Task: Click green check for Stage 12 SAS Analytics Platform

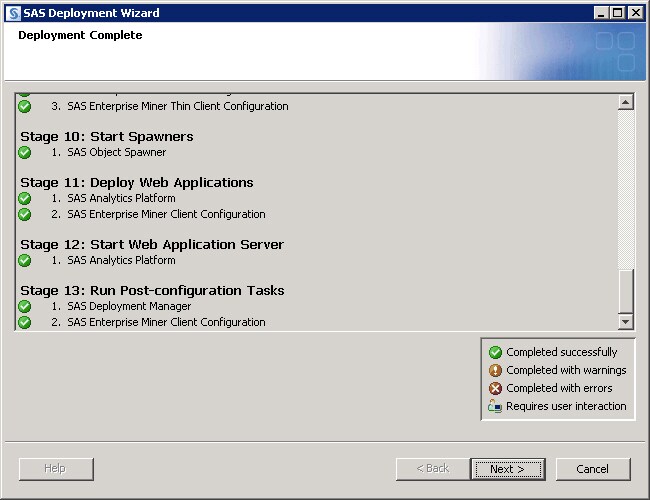Action: [25, 261]
